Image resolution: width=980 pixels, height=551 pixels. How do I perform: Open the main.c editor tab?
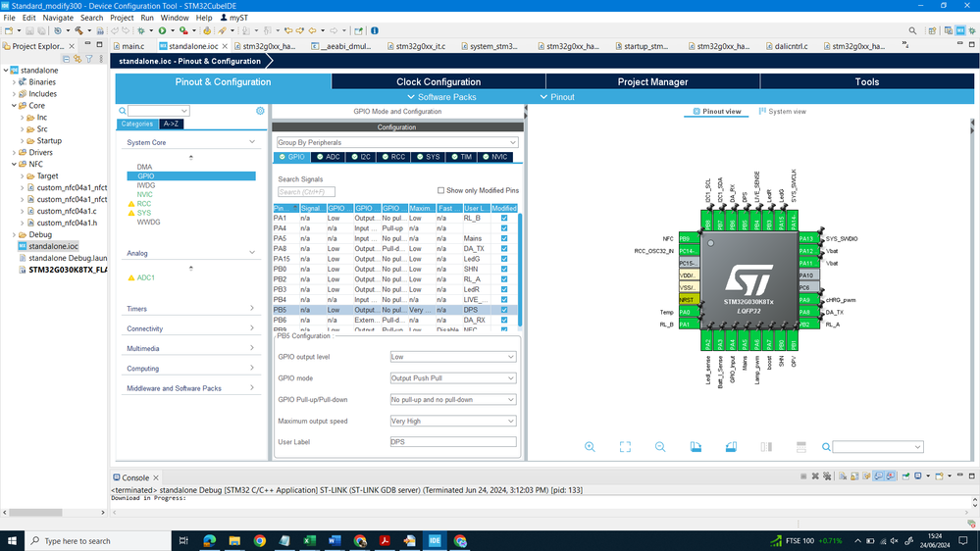coord(133,46)
